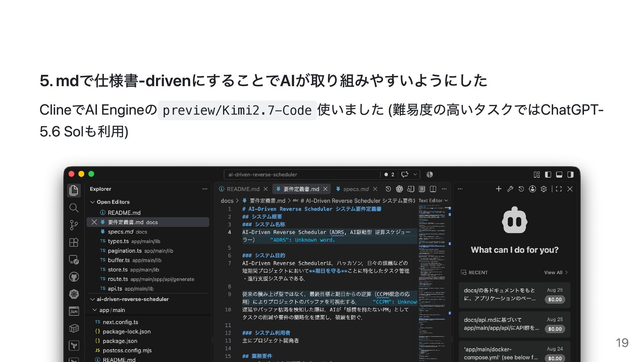Select buffer.ts in Open Editors
Viewport: 644px width, 362px height.
coord(148,260)
